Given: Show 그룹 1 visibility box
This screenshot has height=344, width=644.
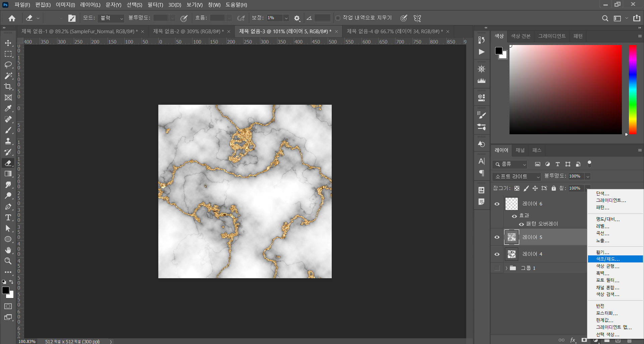Looking at the screenshot, I should tap(497, 268).
